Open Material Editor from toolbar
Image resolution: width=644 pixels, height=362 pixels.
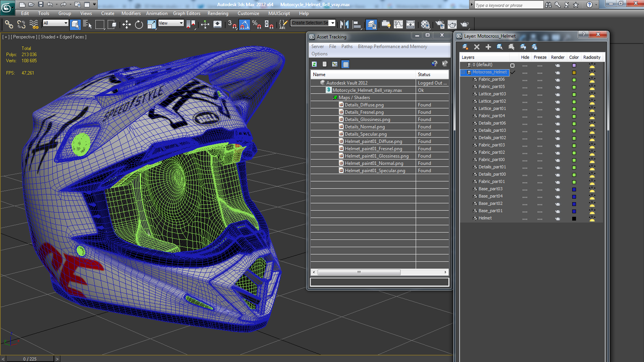(425, 24)
